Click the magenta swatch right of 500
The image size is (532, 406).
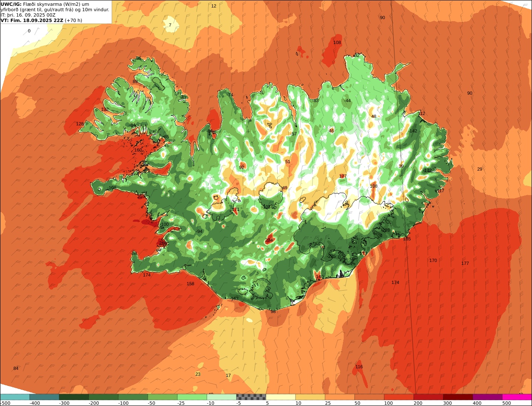517,397
